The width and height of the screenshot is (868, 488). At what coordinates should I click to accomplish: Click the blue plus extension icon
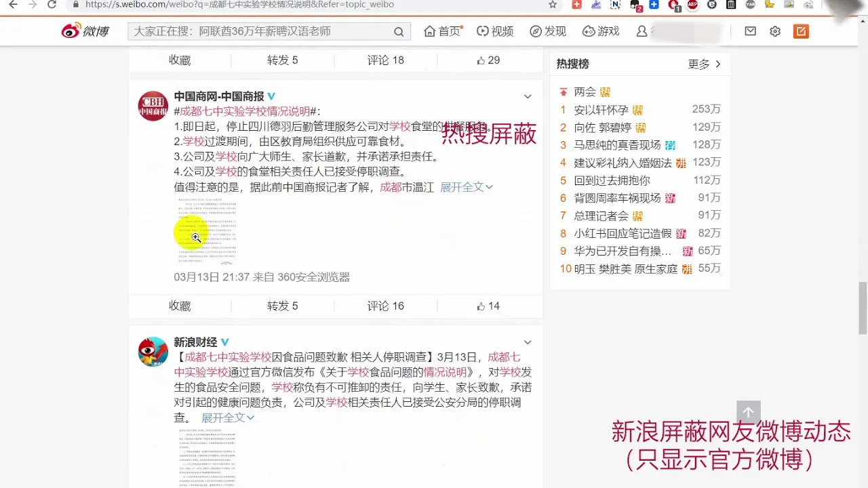pos(654,5)
